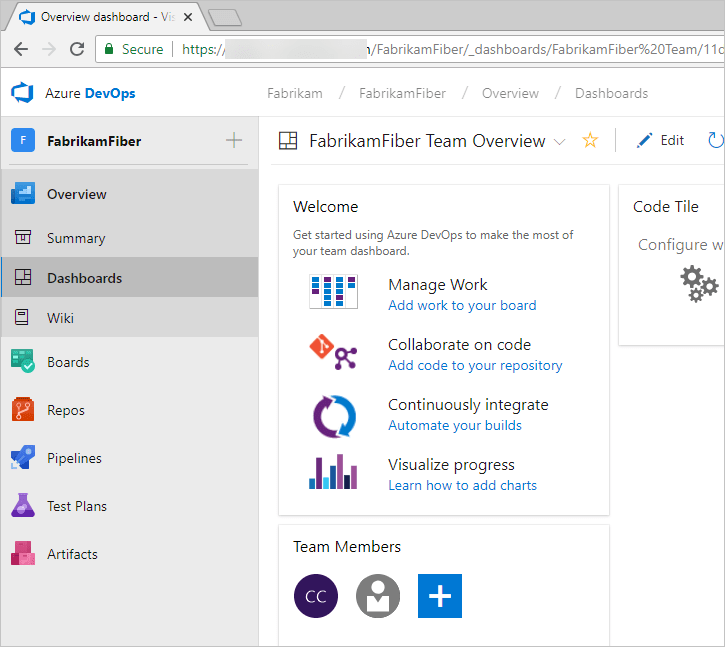The height and width of the screenshot is (647, 725).
Task: Click the Code Tile configure gears icon
Action: click(699, 283)
